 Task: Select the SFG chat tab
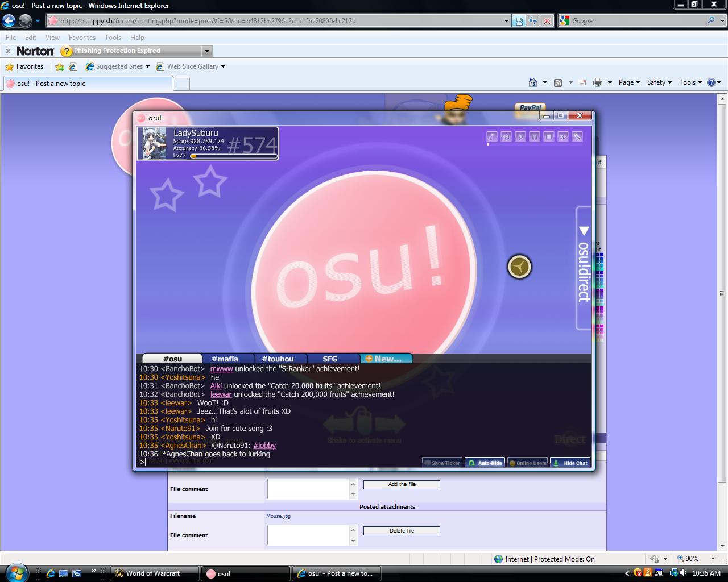tap(330, 359)
